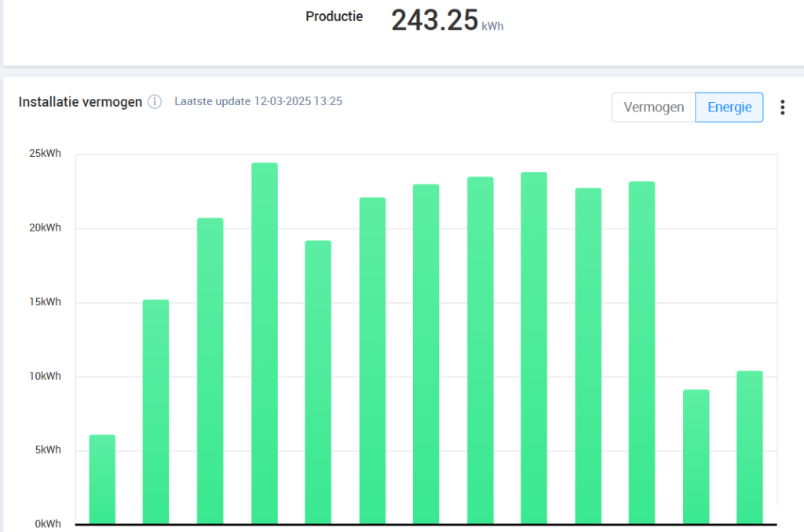Click the 20kWh axis label
This screenshot has width=804, height=532.
(x=45, y=228)
